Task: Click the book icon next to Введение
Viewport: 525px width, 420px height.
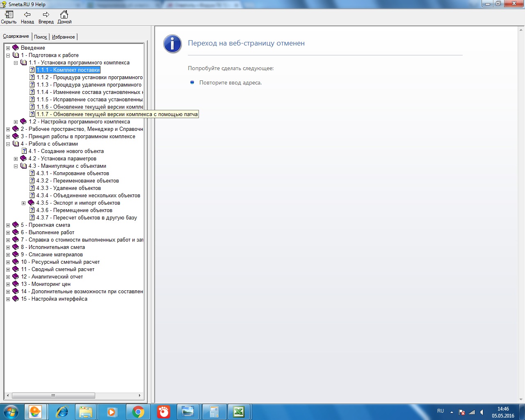Action: [16, 48]
